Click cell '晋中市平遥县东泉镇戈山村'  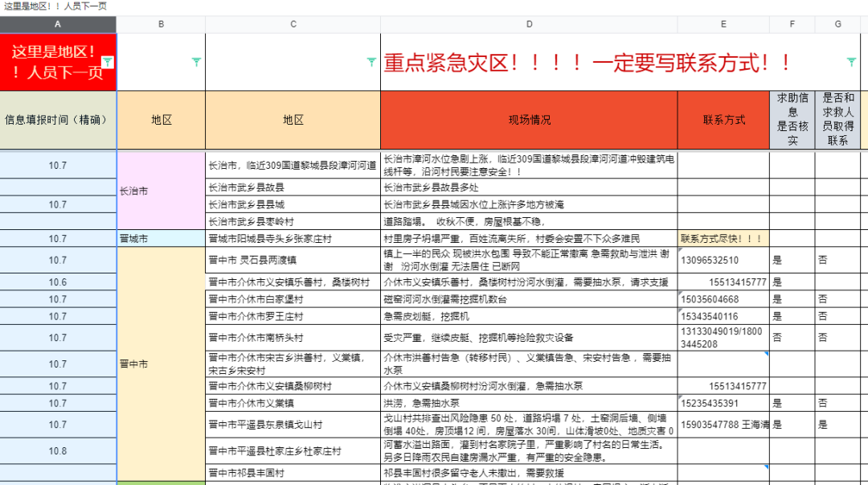pyautogui.click(x=293, y=425)
